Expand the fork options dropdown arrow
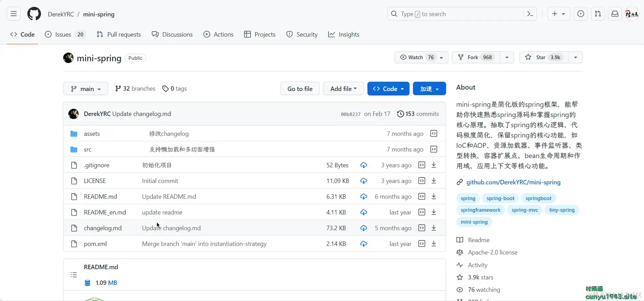Image resolution: width=644 pixels, height=301 pixels. [x=507, y=57]
